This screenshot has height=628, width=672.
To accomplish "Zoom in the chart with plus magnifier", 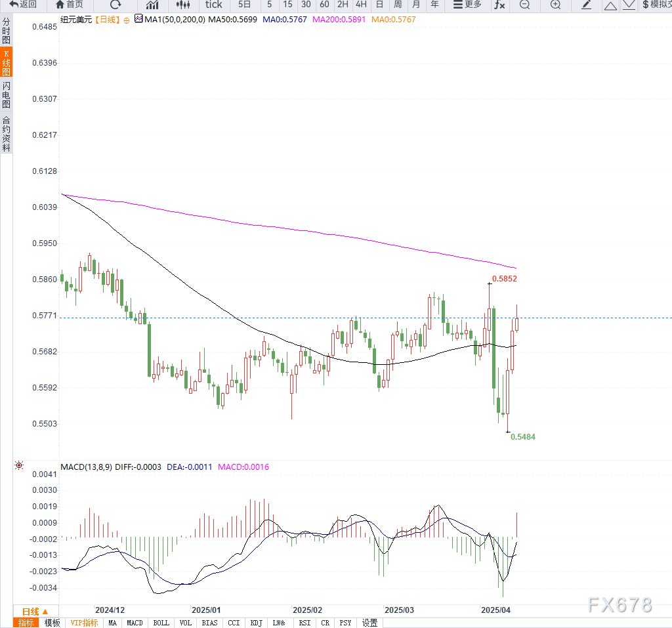I will (x=555, y=5).
